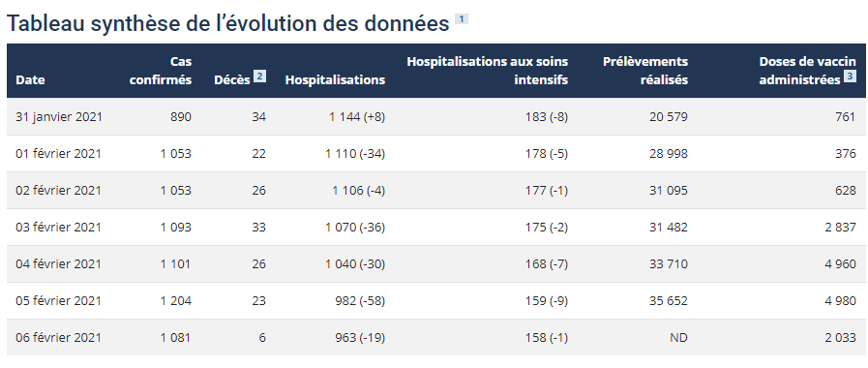Click the 982 (-58) hospitalisations value
868x368 pixels.
pos(359,300)
